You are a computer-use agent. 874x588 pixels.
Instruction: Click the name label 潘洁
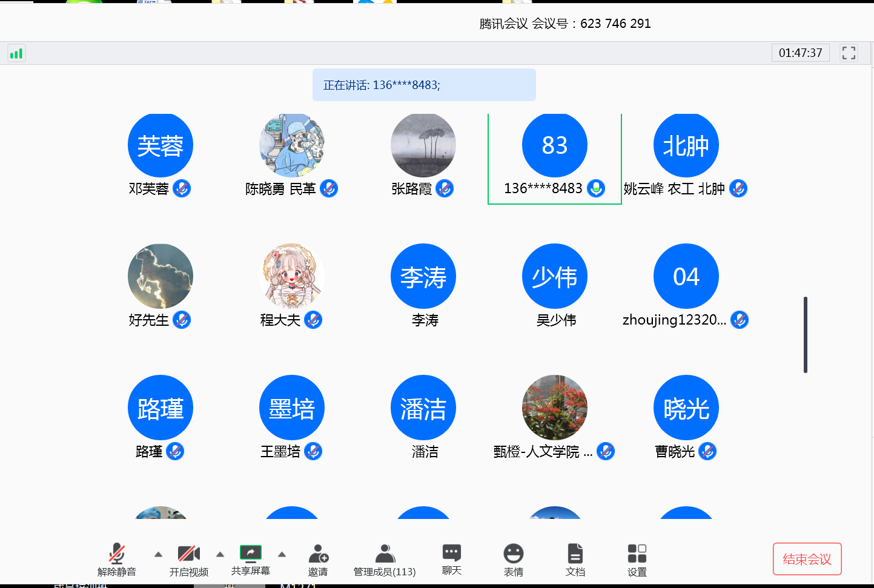[x=425, y=451]
